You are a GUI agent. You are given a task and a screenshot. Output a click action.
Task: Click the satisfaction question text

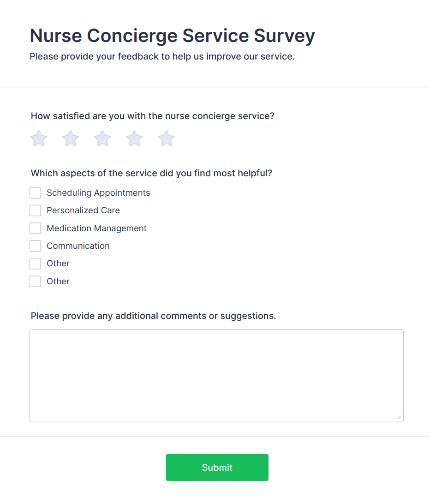[x=152, y=116]
